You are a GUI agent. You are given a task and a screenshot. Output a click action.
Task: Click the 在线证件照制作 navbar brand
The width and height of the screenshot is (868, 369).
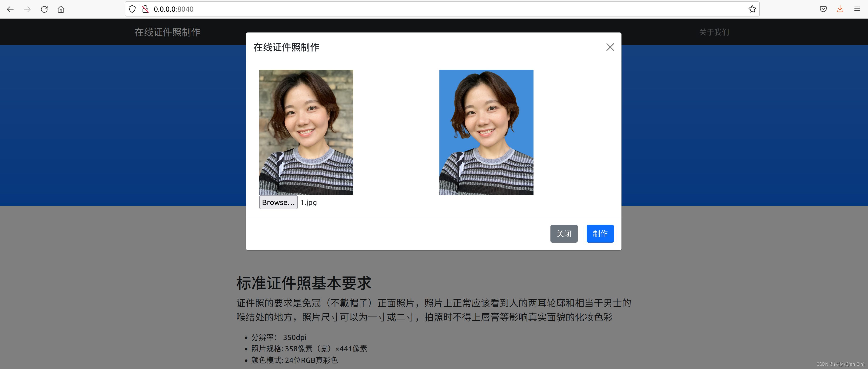pos(167,32)
